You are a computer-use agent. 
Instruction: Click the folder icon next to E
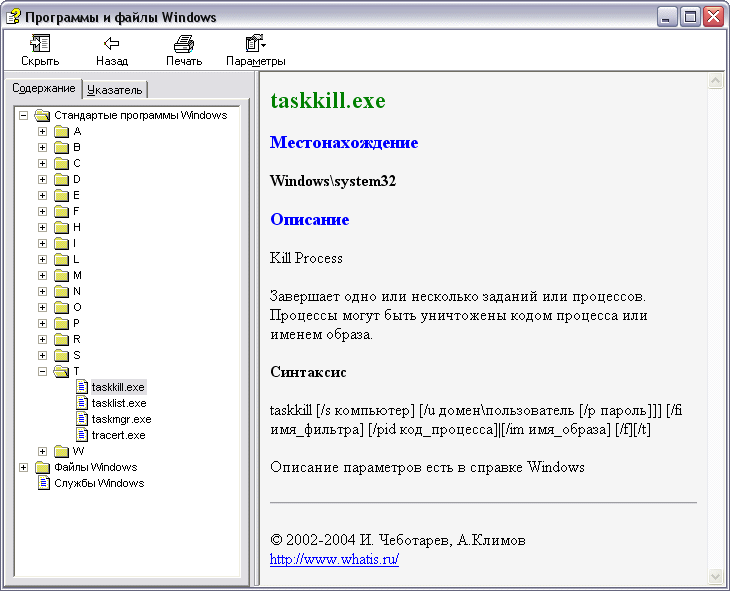pyautogui.click(x=61, y=195)
